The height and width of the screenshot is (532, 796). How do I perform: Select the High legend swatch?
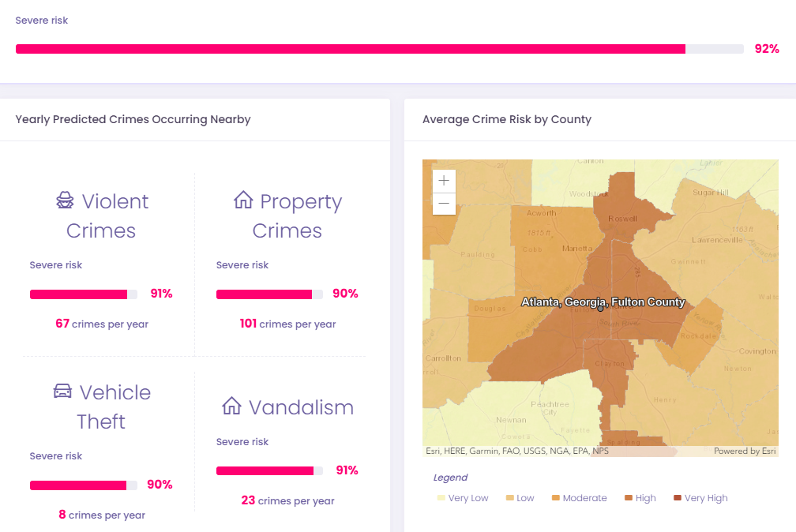pyautogui.click(x=629, y=498)
